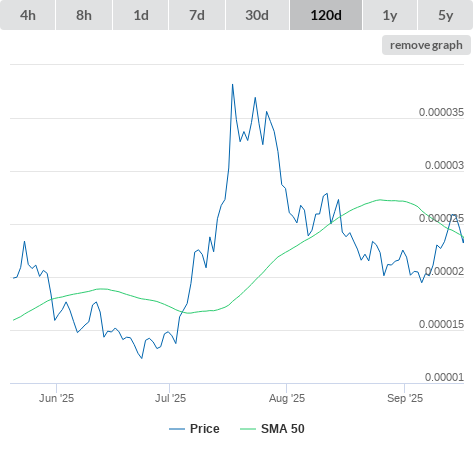Viewport: 474px width, 455px height.
Task: Click the Aug '25 axis marker
Action: 287,398
